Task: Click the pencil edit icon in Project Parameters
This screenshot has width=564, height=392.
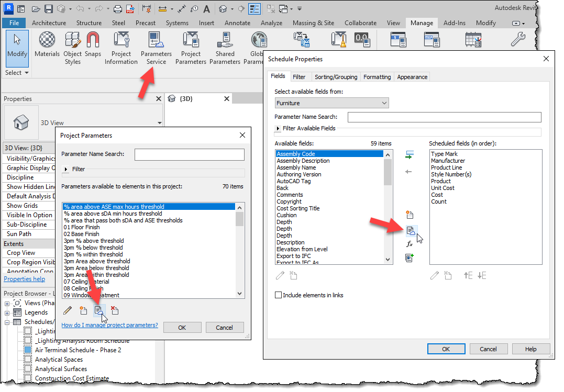Action: click(x=67, y=310)
